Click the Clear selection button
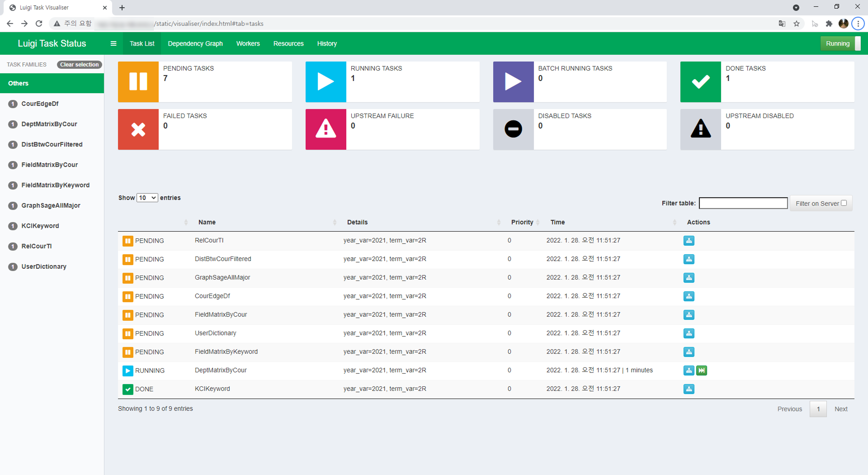 [x=79, y=64]
